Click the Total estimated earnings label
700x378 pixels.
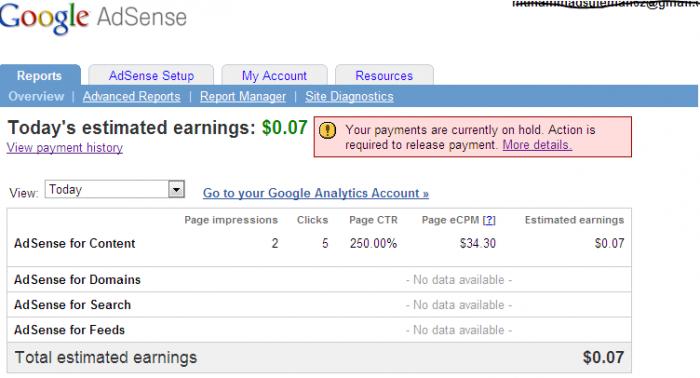tap(106, 357)
